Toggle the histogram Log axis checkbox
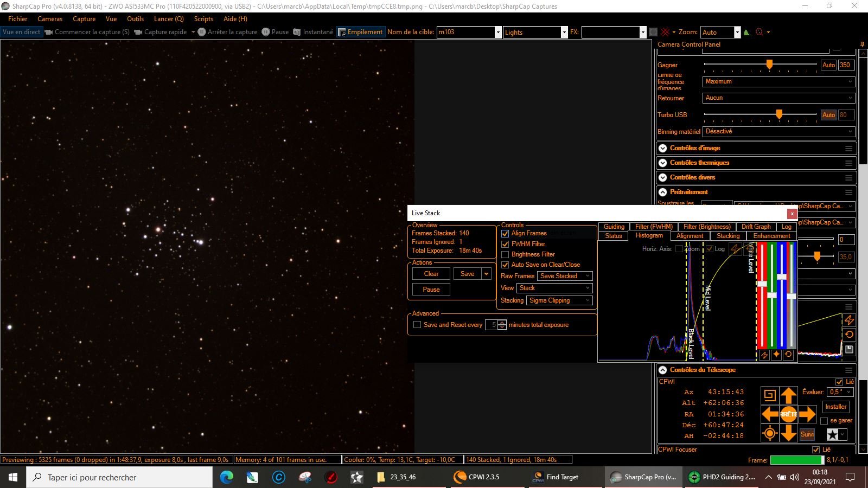868x488 pixels. pyautogui.click(x=709, y=249)
